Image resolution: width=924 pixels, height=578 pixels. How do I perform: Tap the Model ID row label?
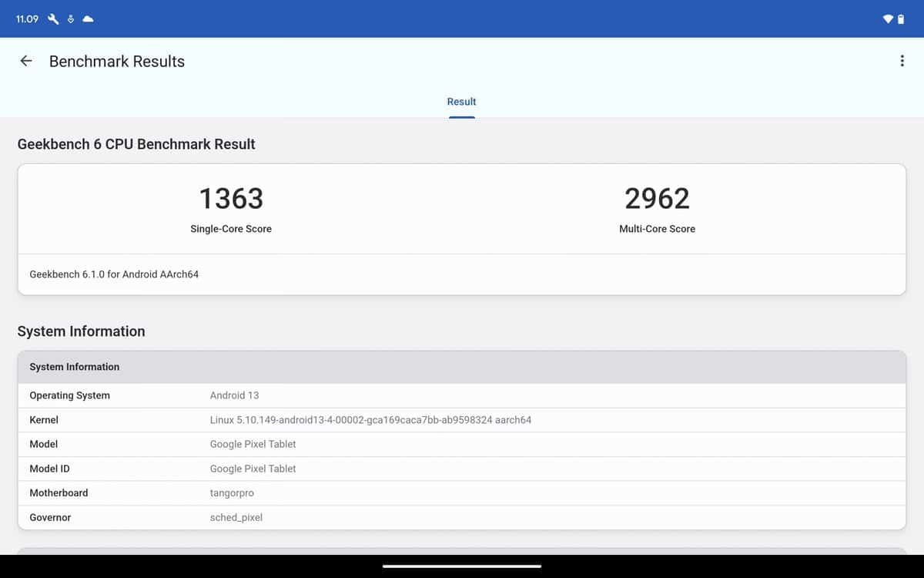(49, 469)
